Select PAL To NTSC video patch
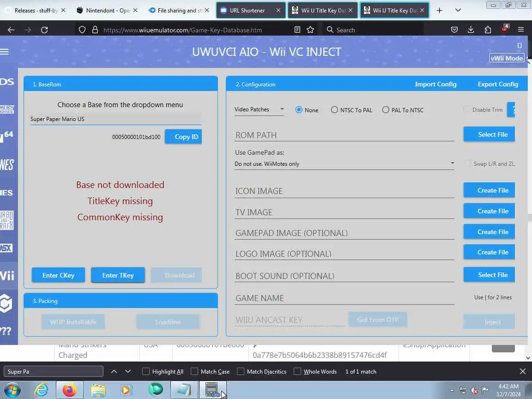Viewport: 532px width, 399px height. 403,110
